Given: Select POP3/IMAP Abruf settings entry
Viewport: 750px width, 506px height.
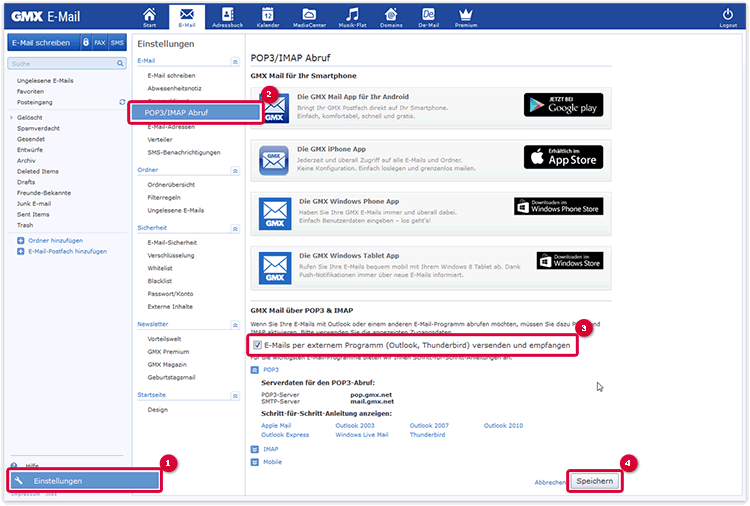Looking at the screenshot, I should click(195, 112).
